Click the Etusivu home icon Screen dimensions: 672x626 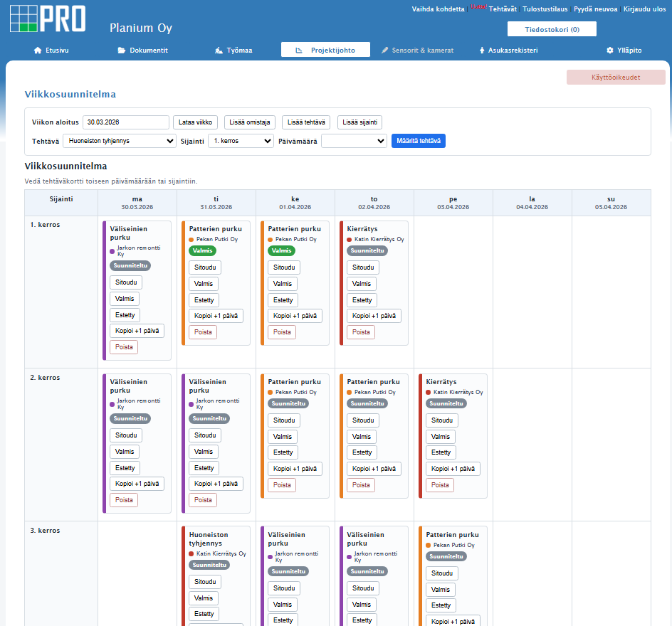coord(36,50)
